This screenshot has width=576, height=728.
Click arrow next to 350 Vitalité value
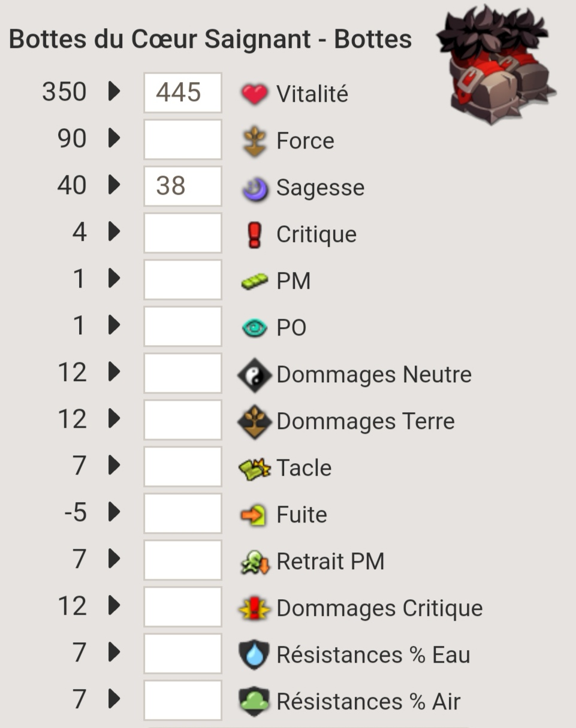114,92
